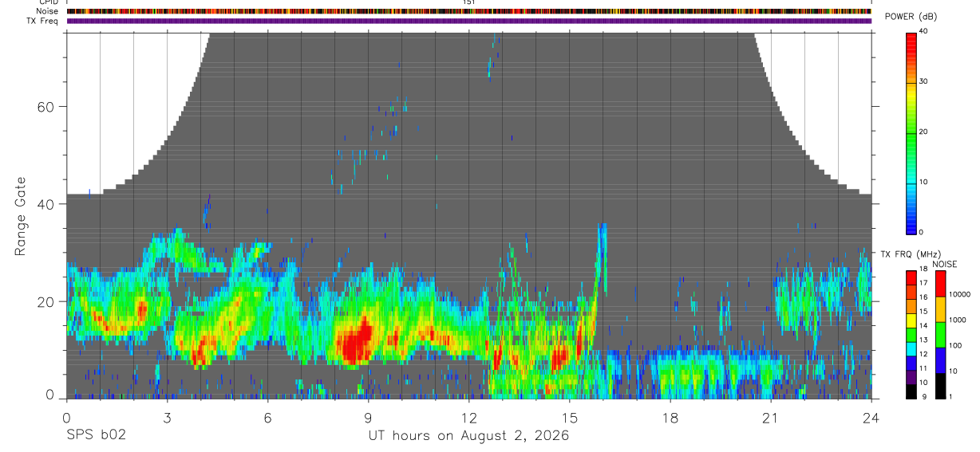The height and width of the screenshot is (452, 980).
Task: Click the 21 hour axis label
Action: (x=770, y=417)
